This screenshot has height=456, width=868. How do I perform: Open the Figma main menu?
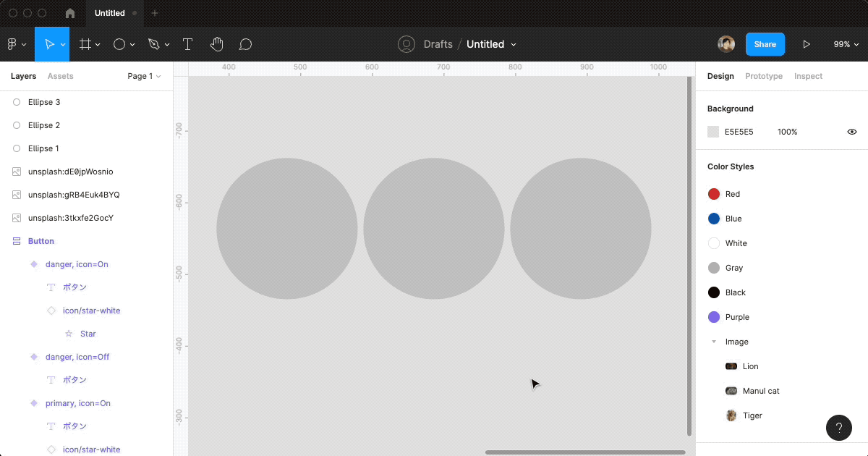coord(17,44)
